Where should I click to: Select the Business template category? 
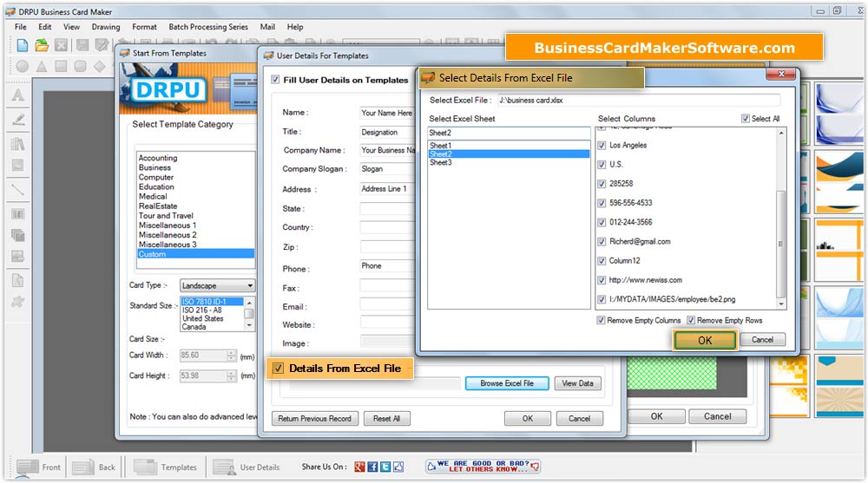click(x=155, y=167)
